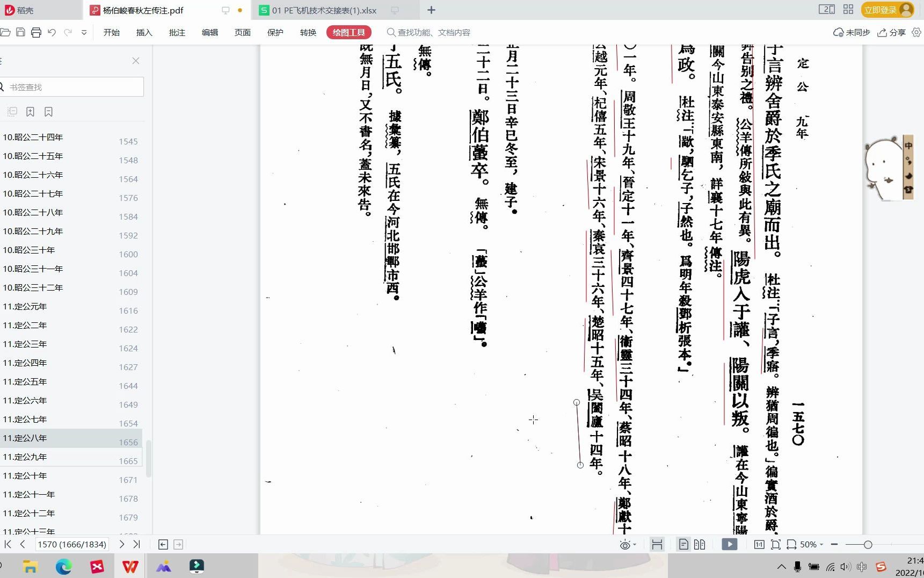This screenshot has width=924, height=578.
Task: Go to the first page
Action: 8,544
